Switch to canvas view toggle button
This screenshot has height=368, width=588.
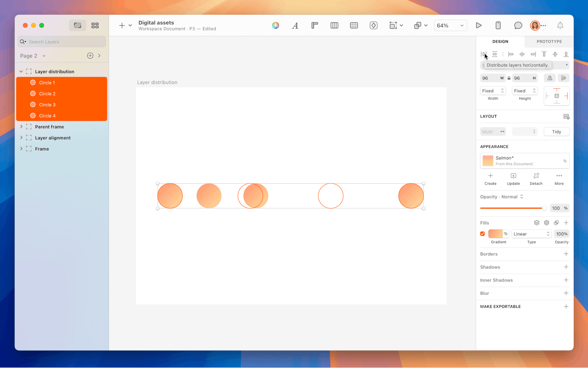coord(77,25)
